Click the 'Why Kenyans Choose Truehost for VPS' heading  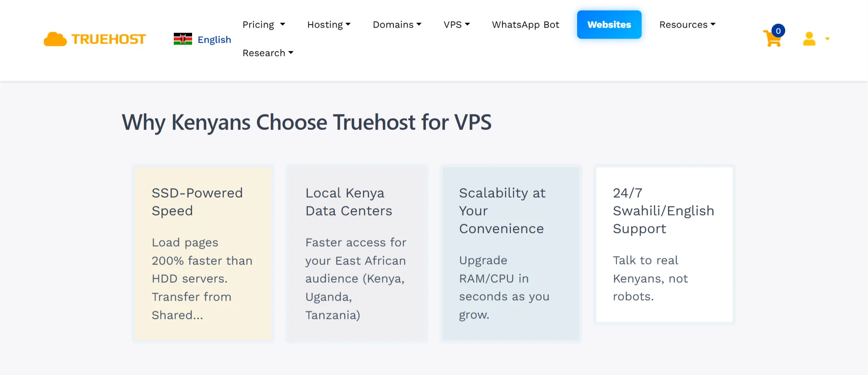(306, 123)
